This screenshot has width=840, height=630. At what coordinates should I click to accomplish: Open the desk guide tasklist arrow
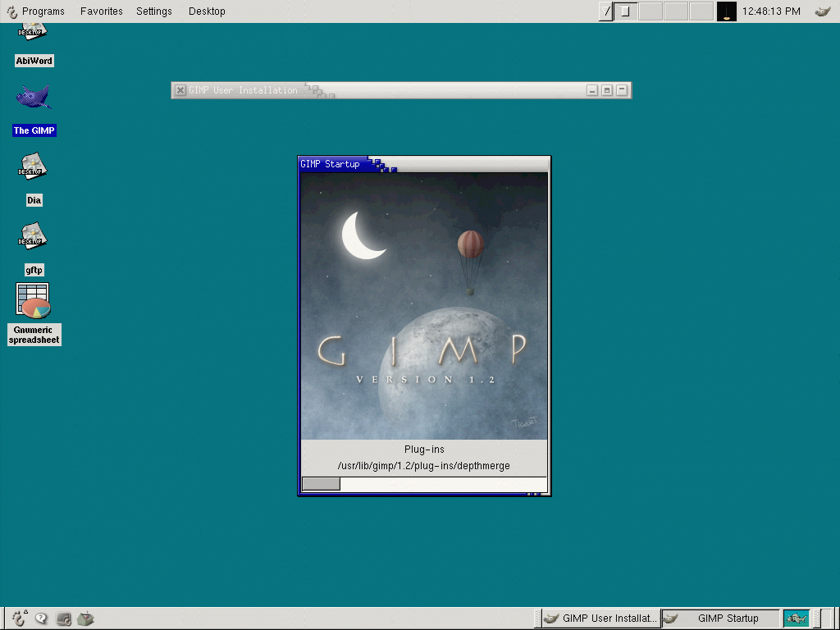(x=606, y=11)
